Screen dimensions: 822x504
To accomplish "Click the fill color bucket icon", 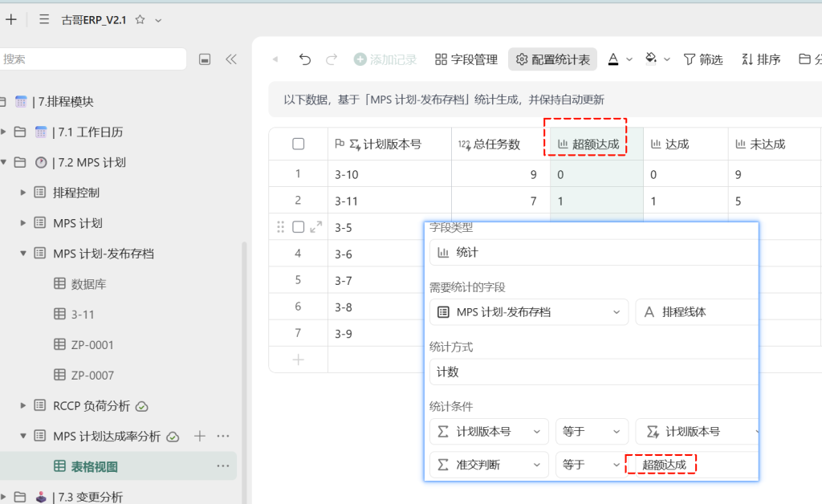I will (x=650, y=59).
